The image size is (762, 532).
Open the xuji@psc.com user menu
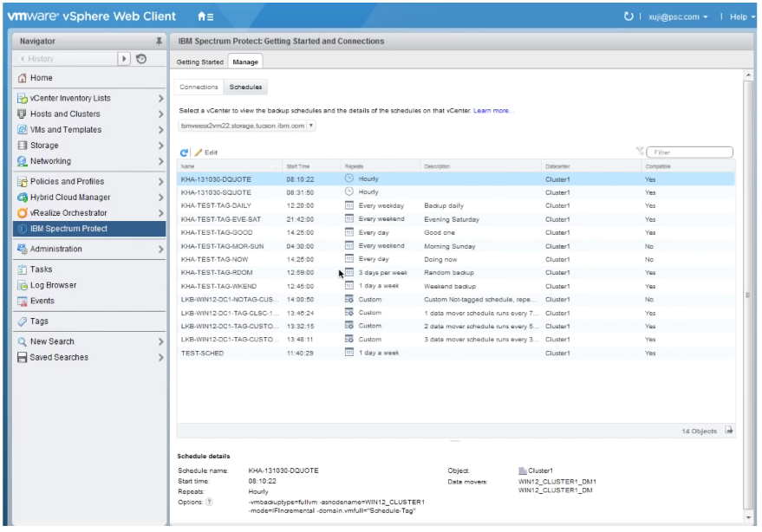(x=678, y=16)
